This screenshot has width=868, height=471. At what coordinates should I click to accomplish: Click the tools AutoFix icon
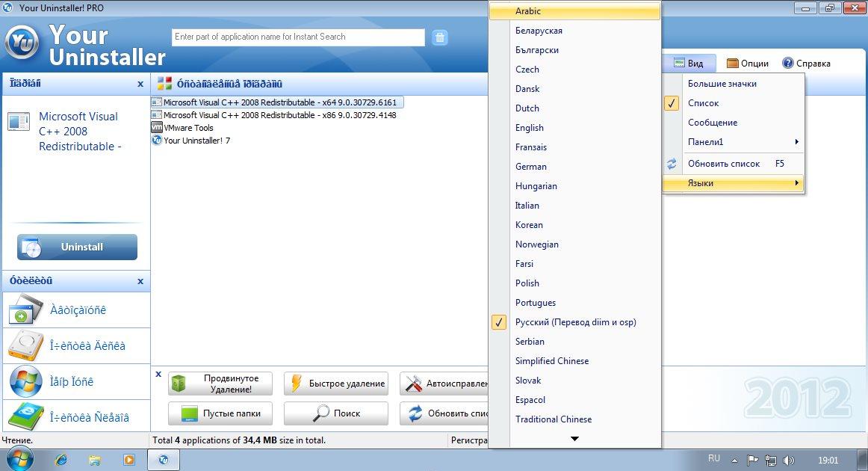point(414,384)
